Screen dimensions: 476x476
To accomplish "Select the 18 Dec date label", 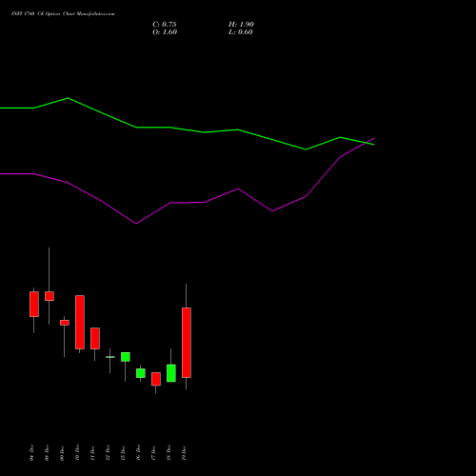I will [x=169, y=453].
